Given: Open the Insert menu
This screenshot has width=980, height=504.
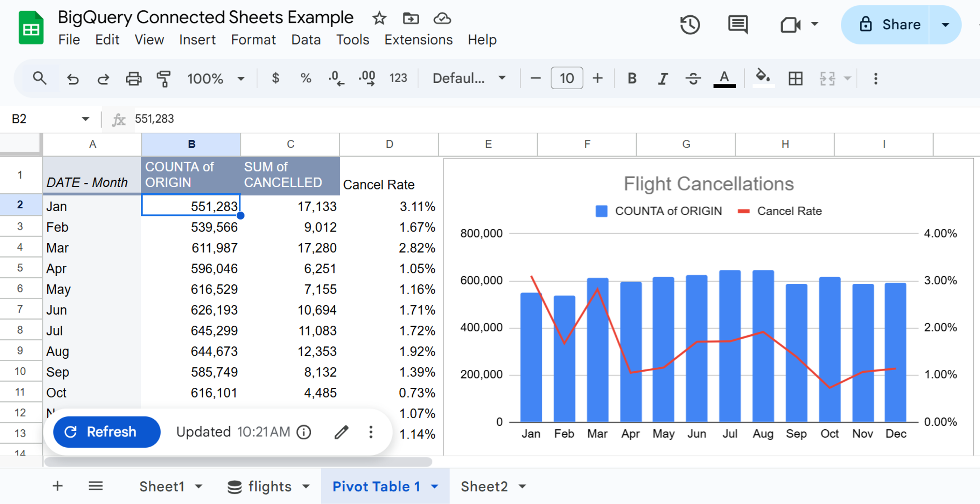Looking at the screenshot, I should [x=197, y=40].
